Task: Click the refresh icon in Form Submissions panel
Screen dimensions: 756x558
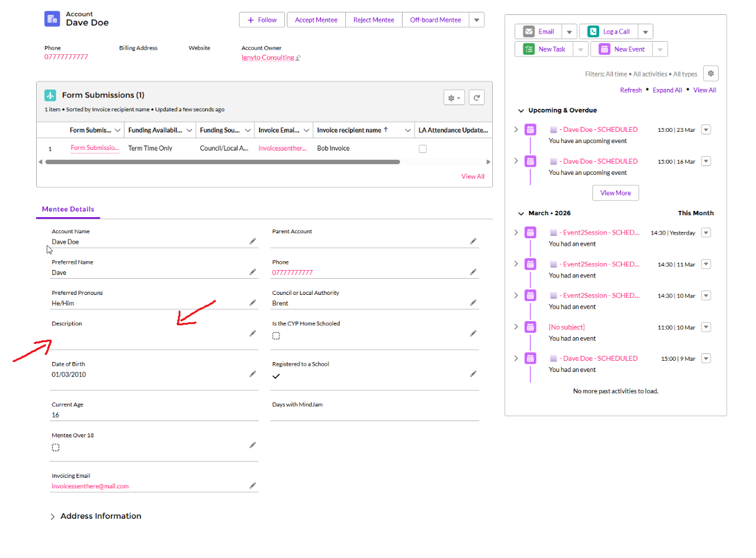Action: point(476,97)
